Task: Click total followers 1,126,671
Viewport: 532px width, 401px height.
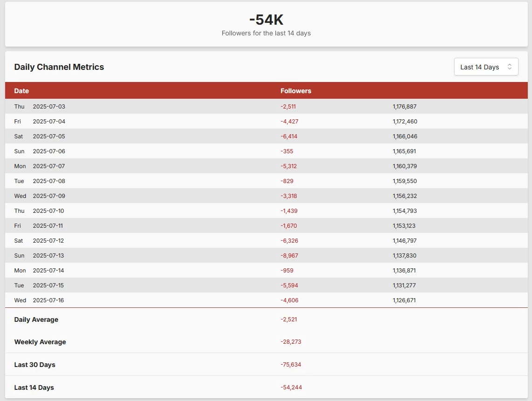Action: click(x=404, y=300)
